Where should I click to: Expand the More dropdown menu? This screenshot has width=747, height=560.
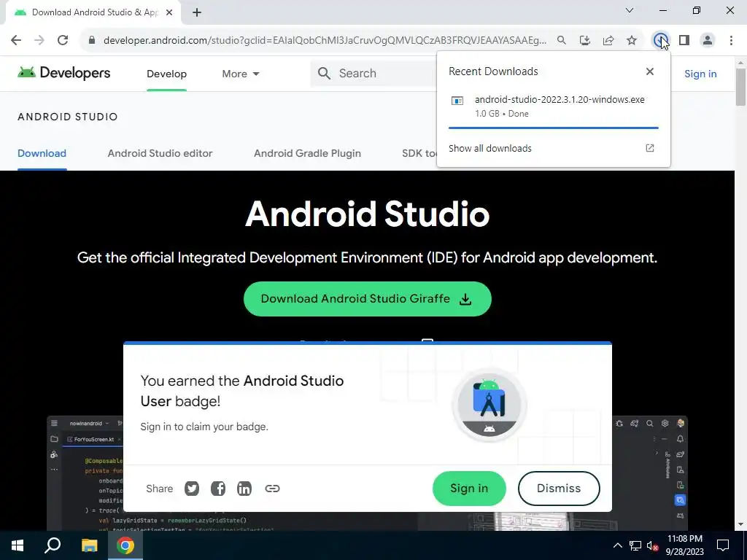241,74
